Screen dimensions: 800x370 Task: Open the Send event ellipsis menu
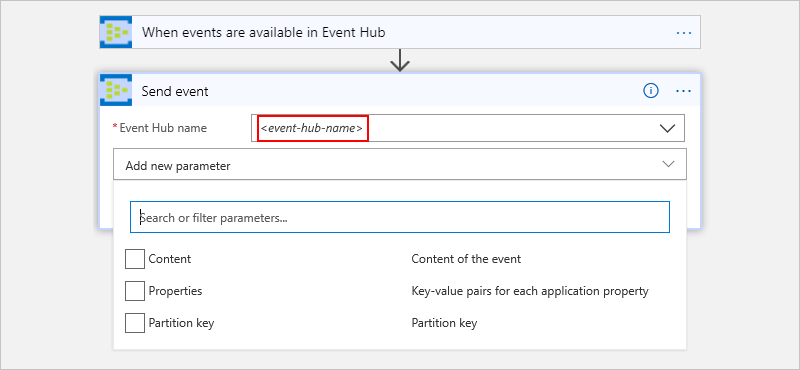click(683, 91)
